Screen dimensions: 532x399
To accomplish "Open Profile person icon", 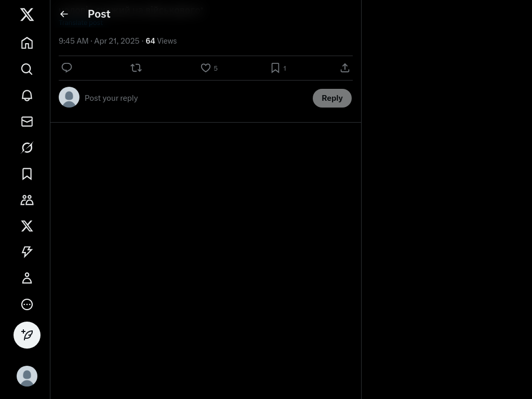I will pos(27,278).
